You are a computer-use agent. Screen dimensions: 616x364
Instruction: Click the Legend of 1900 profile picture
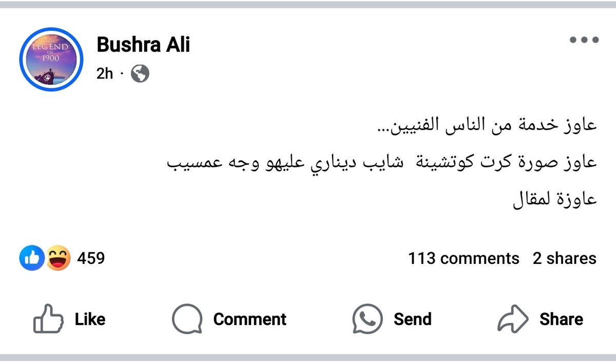(51, 59)
